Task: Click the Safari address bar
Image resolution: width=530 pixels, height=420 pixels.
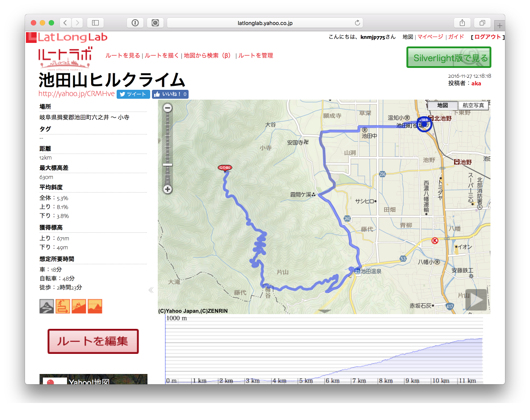Action: tap(265, 23)
